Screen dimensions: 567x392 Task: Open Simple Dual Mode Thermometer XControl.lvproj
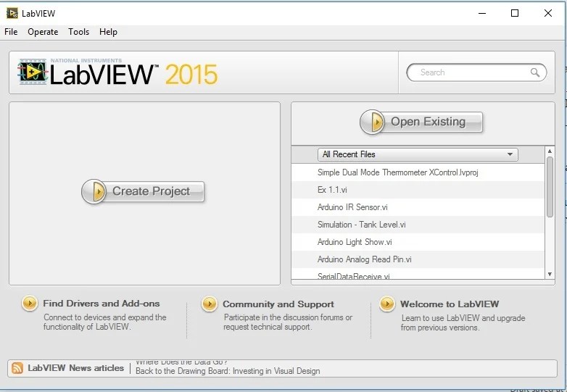point(418,172)
